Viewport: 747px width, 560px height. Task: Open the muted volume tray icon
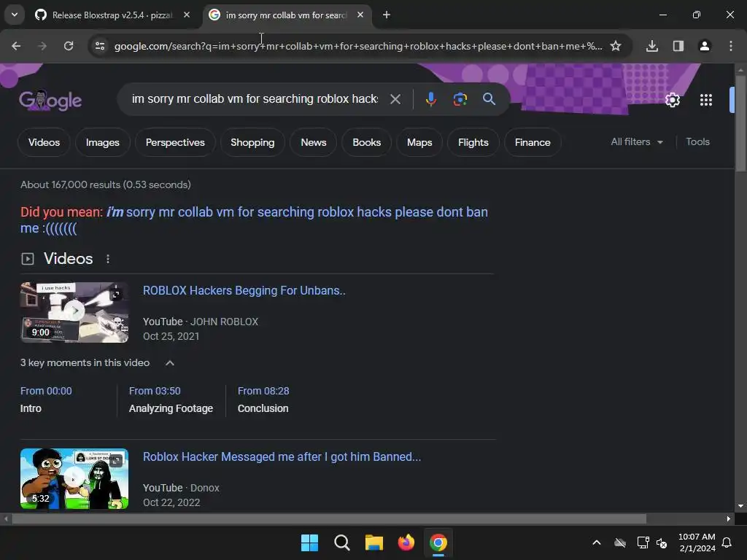(662, 542)
